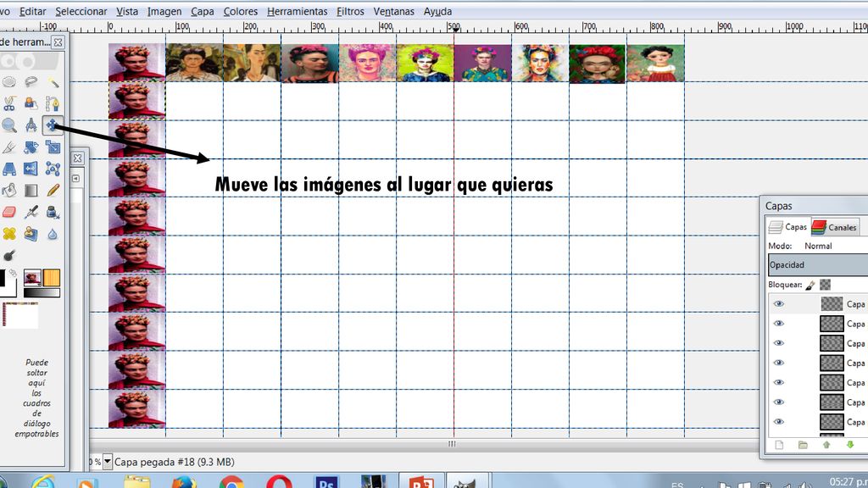Toggle eye of the sixth Capa layer

(779, 402)
